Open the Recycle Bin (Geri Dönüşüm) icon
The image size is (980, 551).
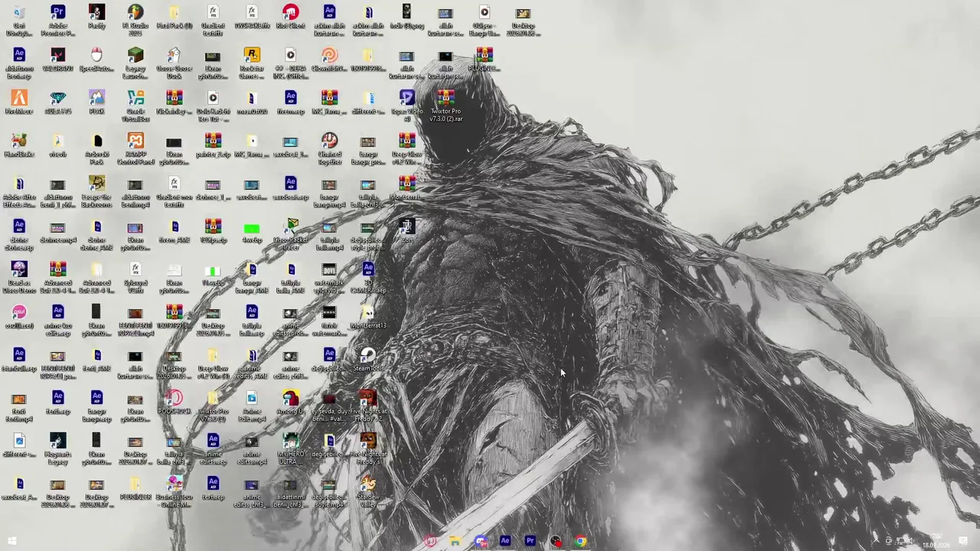coord(19,20)
